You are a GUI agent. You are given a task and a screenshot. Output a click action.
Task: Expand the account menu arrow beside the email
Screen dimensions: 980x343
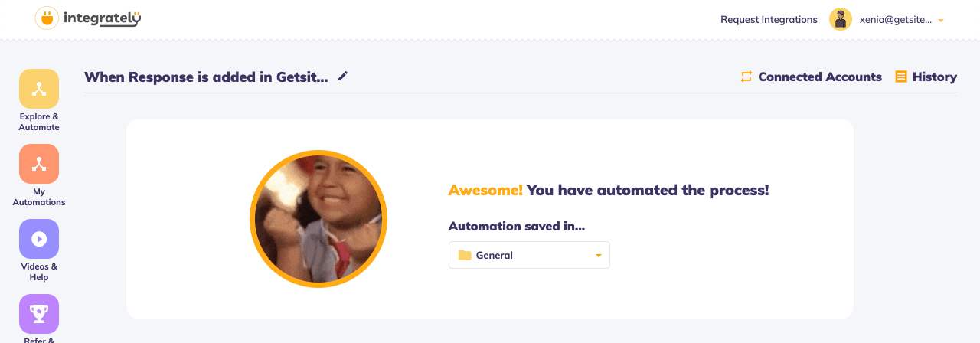[940, 21]
